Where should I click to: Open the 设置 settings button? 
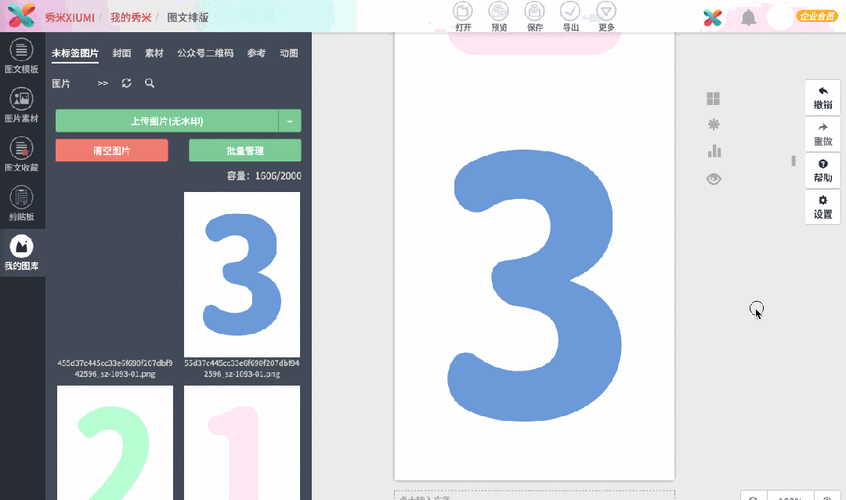click(x=823, y=207)
